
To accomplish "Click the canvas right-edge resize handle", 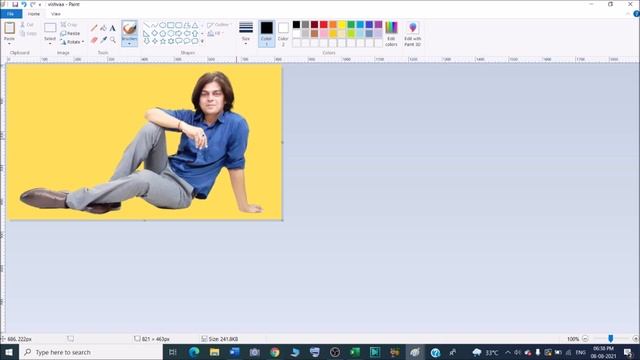I will 282,142.
